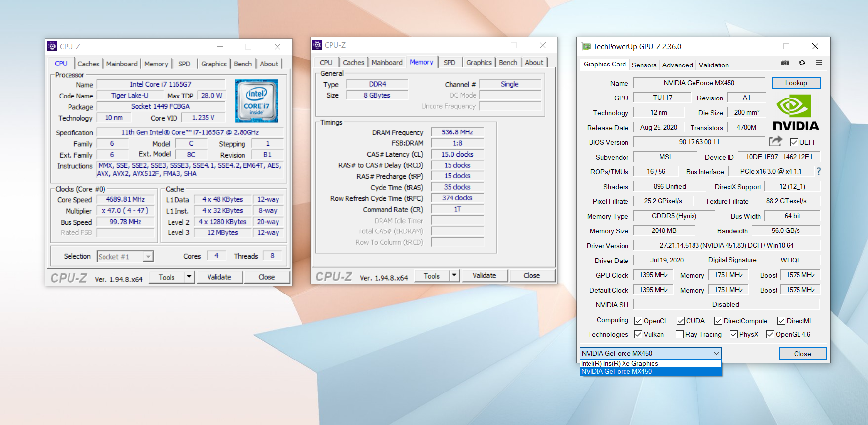This screenshot has width=868, height=425.
Task: Switch to Sensors tab in GPU-Z
Action: 644,65
